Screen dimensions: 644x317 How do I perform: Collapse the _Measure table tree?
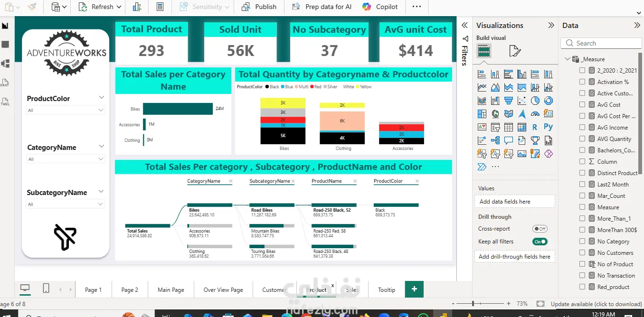(568, 59)
